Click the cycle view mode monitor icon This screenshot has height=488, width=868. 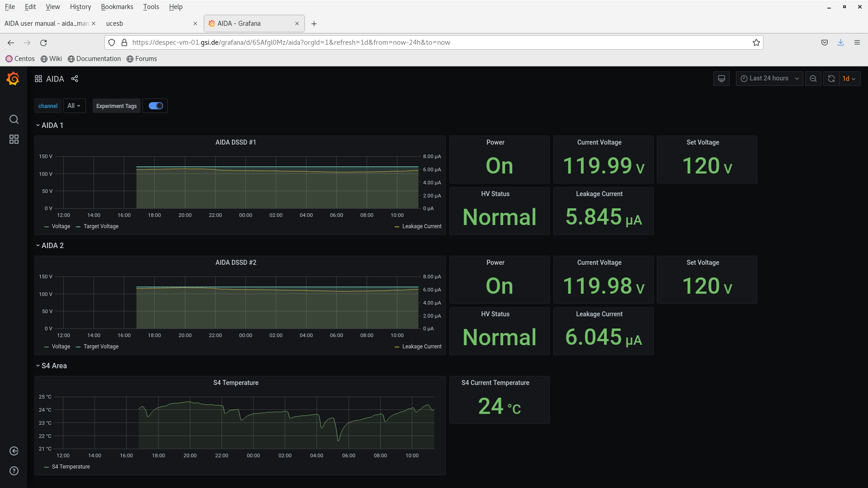(721, 79)
